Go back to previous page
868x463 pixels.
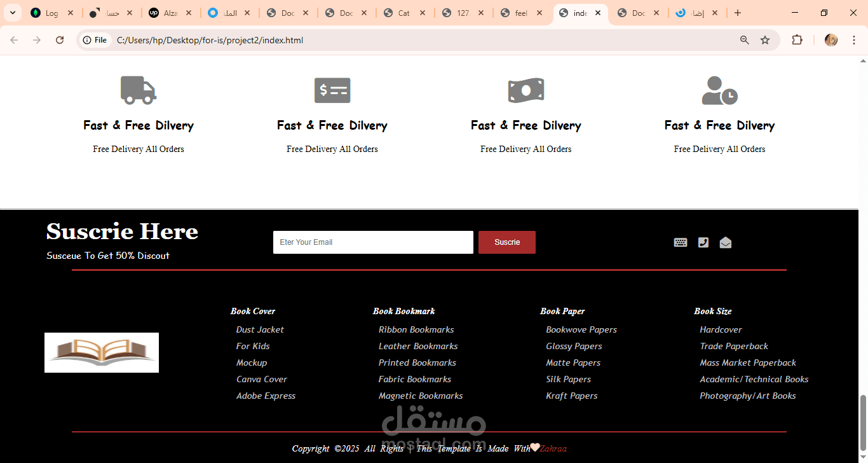(14, 40)
